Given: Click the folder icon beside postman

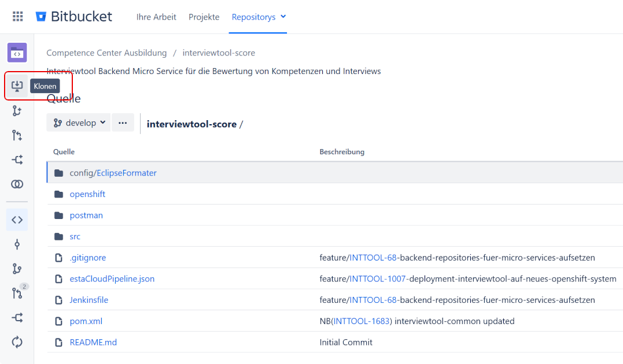Looking at the screenshot, I should tap(59, 215).
